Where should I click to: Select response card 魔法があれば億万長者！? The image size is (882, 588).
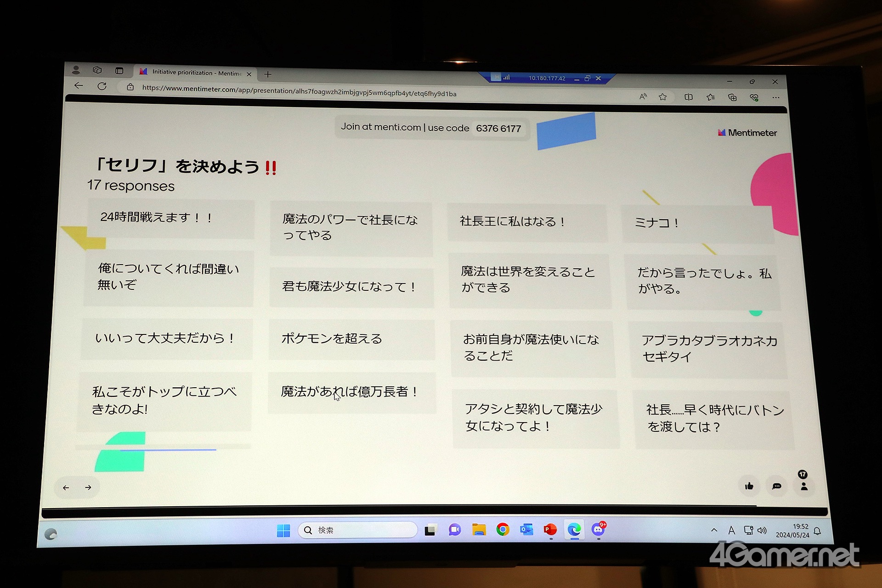[x=352, y=393]
